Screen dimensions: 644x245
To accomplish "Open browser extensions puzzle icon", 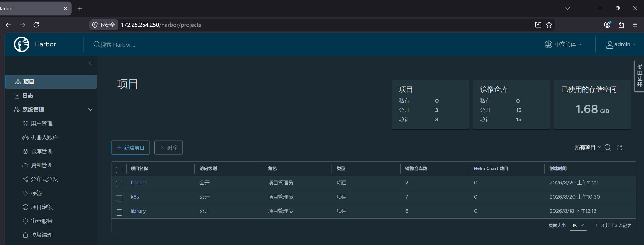I will click(x=621, y=25).
